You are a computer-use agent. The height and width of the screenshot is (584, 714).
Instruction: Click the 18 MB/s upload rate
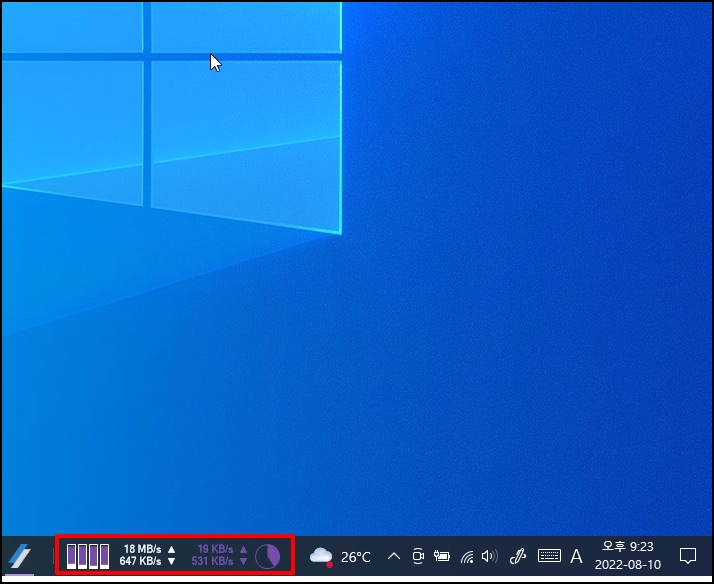click(x=142, y=549)
